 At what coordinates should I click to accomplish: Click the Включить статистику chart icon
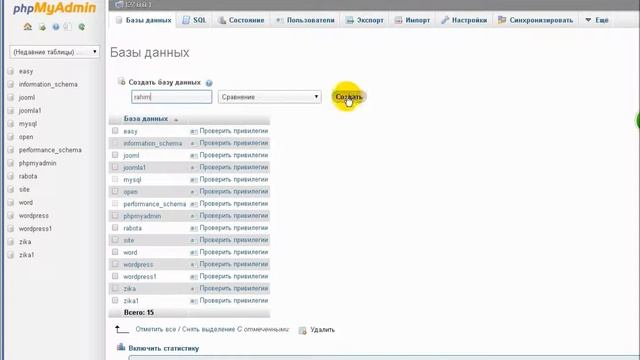coord(121,347)
